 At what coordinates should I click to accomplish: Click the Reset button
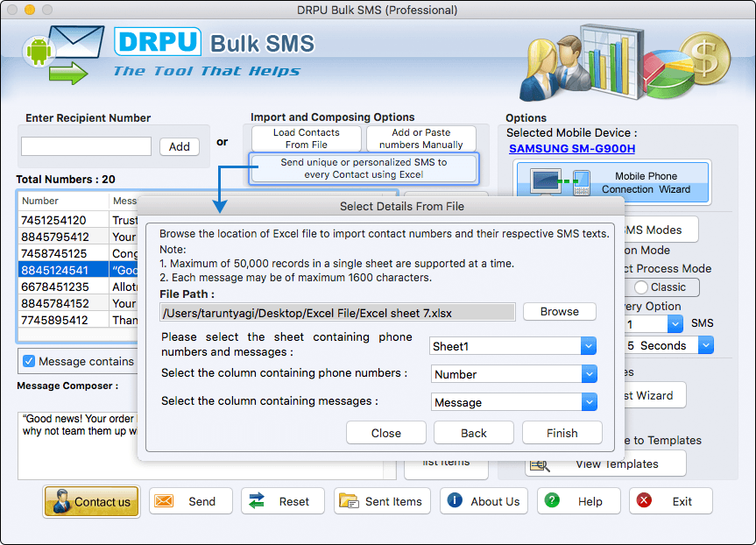(283, 501)
